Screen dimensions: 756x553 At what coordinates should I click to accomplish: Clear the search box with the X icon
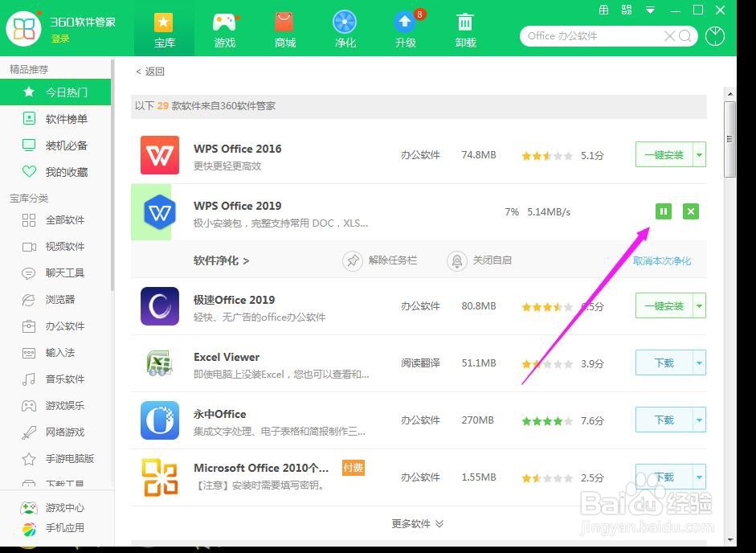[x=669, y=35]
